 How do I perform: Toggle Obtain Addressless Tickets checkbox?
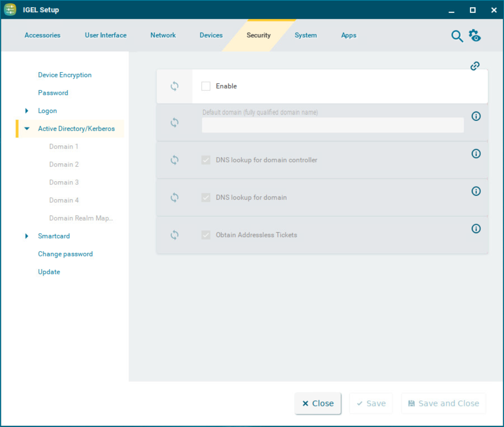(206, 235)
